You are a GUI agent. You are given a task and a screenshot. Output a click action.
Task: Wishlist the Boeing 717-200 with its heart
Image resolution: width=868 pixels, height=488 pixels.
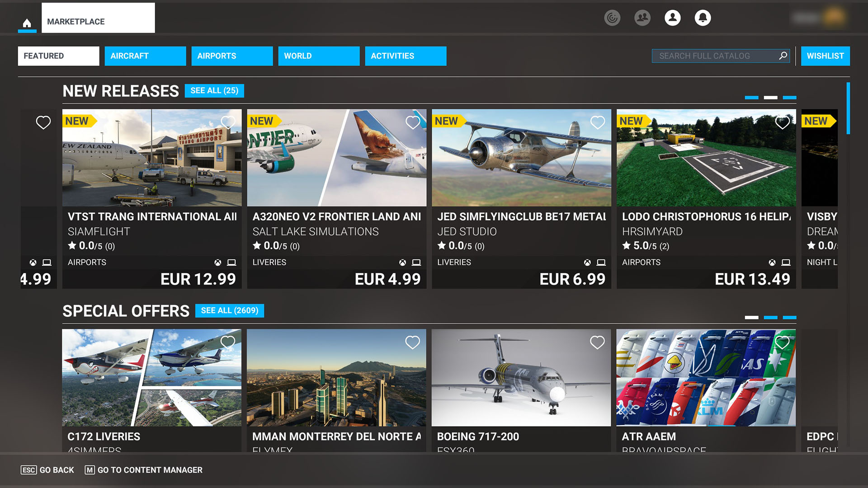pyautogui.click(x=597, y=343)
